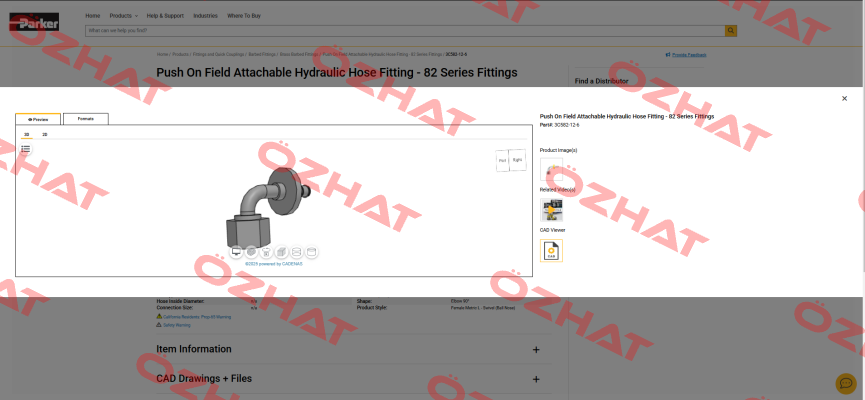This screenshot has width=865, height=400.
Task: Click the CAD Viewer file icon
Action: point(551,250)
